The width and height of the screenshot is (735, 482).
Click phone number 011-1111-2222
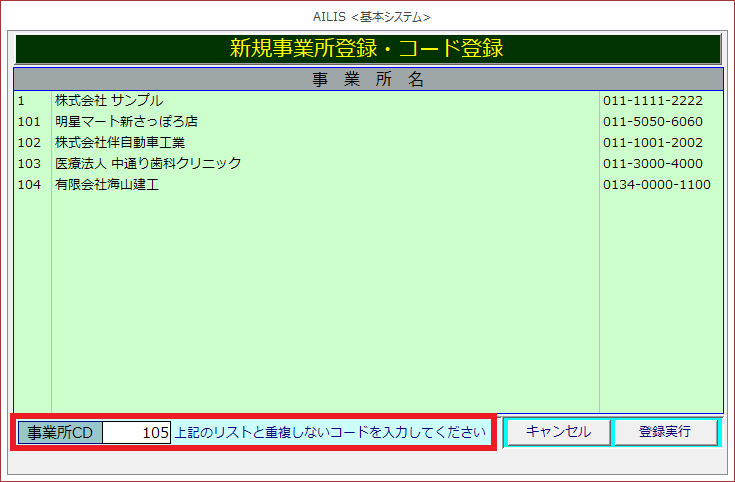[x=652, y=101]
